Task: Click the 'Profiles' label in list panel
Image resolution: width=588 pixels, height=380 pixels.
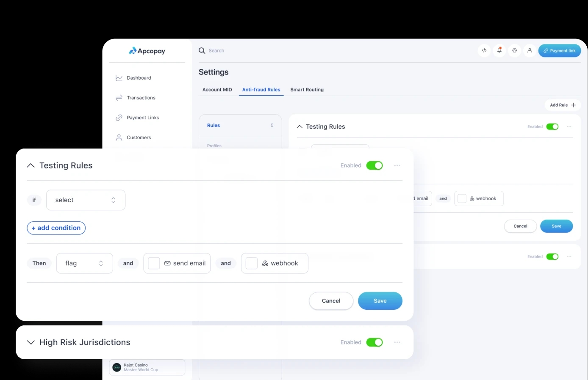Action: point(214,146)
